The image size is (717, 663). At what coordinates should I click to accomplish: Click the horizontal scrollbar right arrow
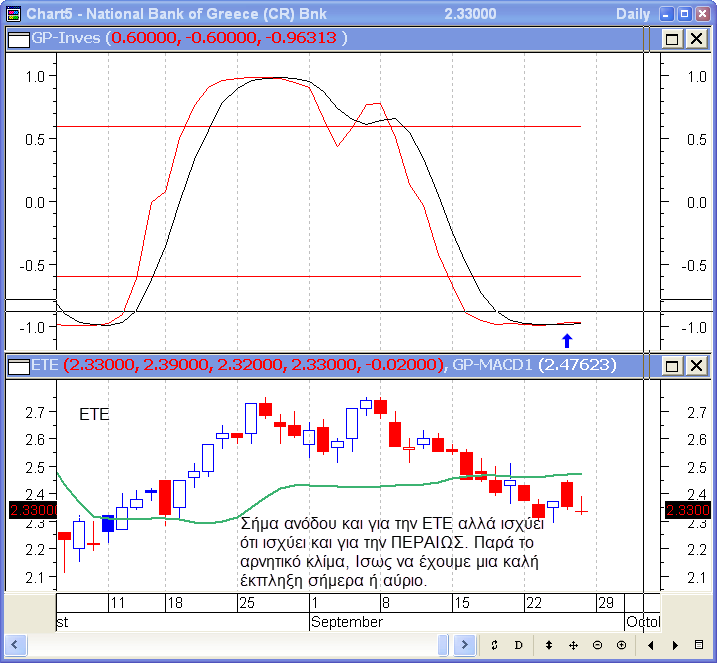point(677,646)
